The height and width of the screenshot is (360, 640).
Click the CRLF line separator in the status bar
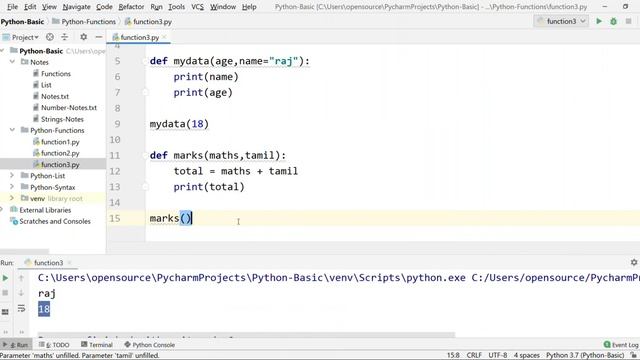click(x=474, y=355)
